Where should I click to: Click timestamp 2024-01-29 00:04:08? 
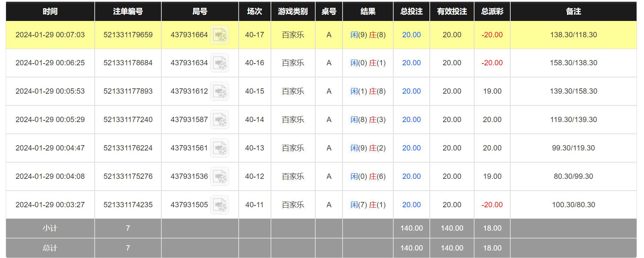point(50,176)
